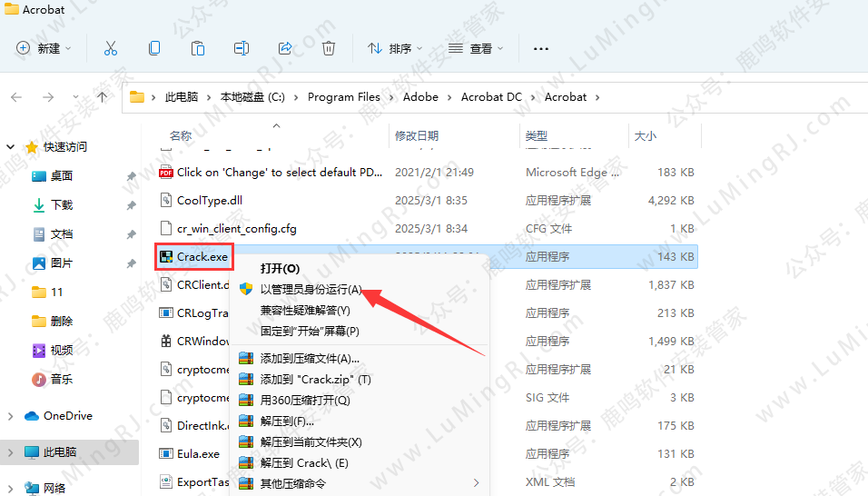Open the 新建 (New) dropdown

[44, 49]
